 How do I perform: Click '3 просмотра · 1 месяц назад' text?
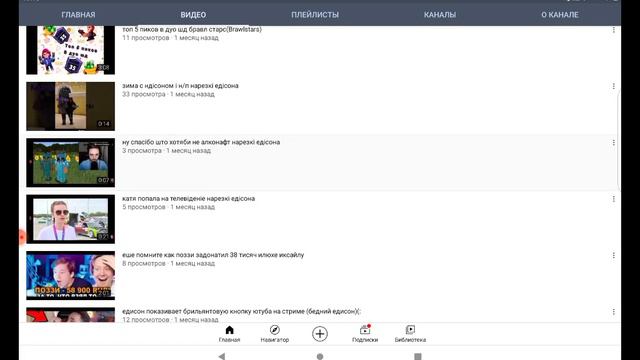coord(167,150)
